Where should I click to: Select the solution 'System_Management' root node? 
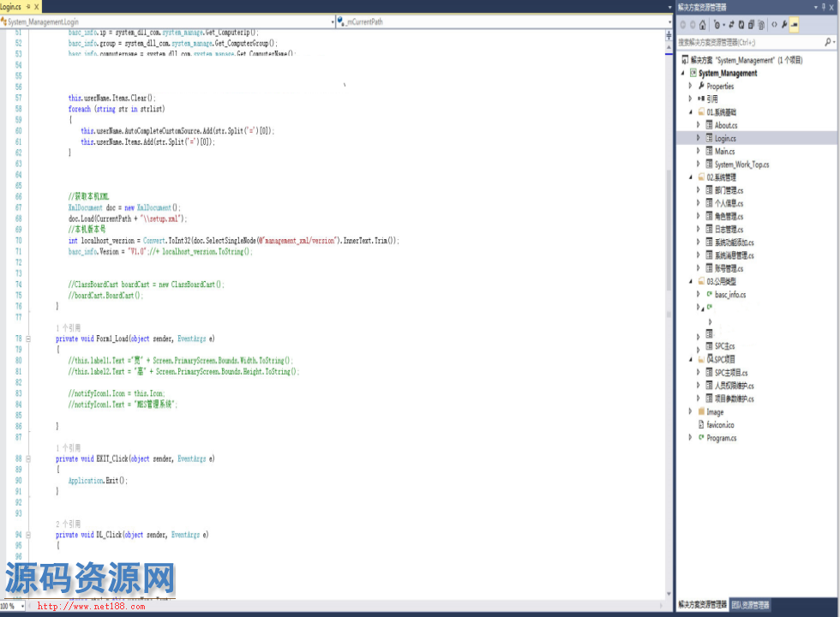(x=747, y=60)
